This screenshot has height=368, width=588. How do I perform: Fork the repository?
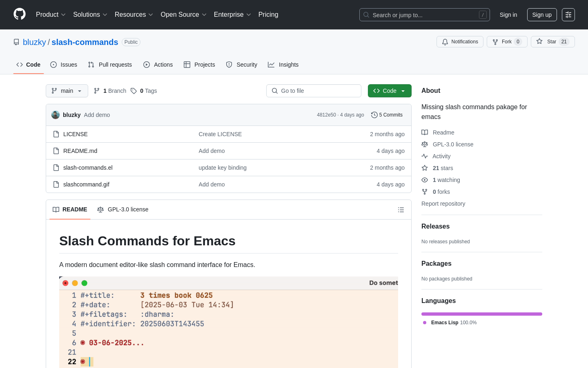[507, 42]
